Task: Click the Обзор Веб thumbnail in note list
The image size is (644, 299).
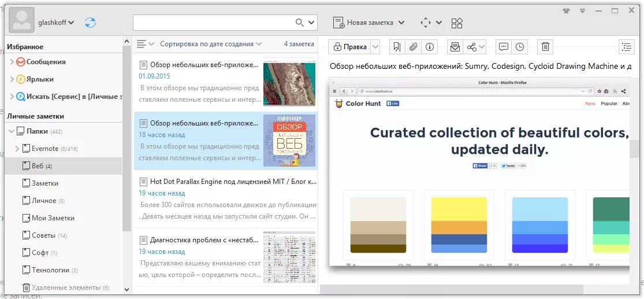Action: 289,141
